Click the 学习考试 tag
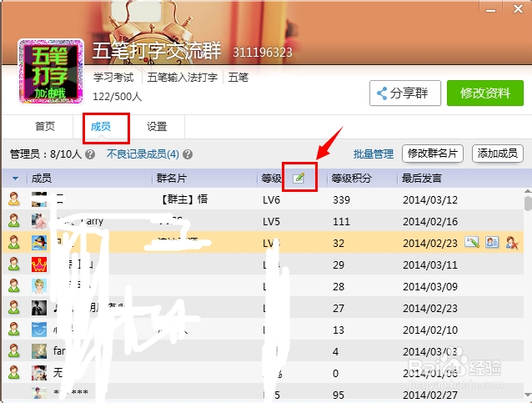The width and height of the screenshot is (532, 403). pos(113,78)
